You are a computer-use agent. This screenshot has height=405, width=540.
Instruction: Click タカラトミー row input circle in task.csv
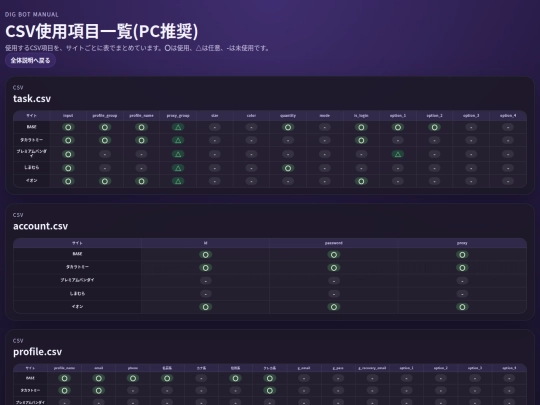click(x=68, y=140)
